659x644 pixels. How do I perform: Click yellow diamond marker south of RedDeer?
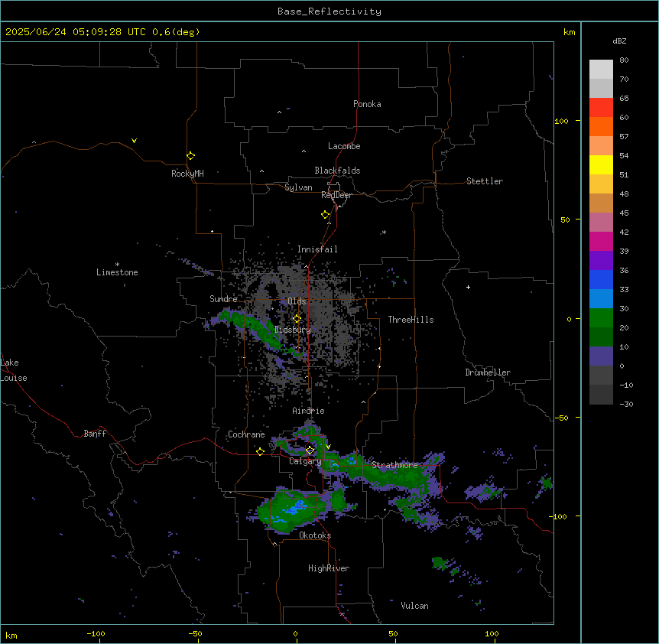click(x=326, y=215)
